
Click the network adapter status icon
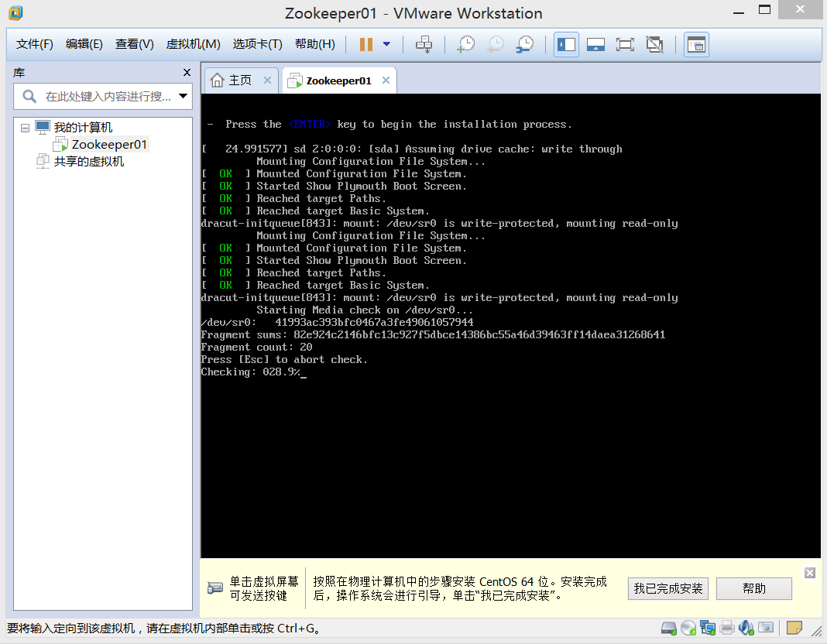point(708,629)
